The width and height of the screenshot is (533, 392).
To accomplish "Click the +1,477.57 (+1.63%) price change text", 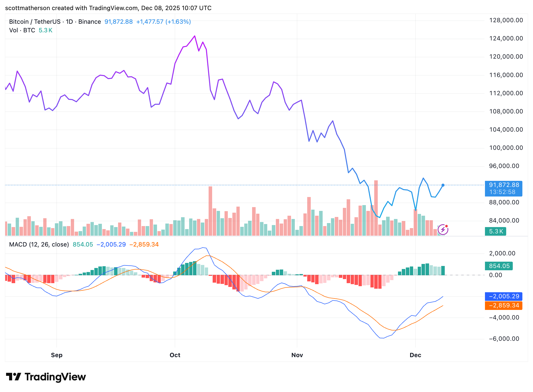I will [x=163, y=22].
